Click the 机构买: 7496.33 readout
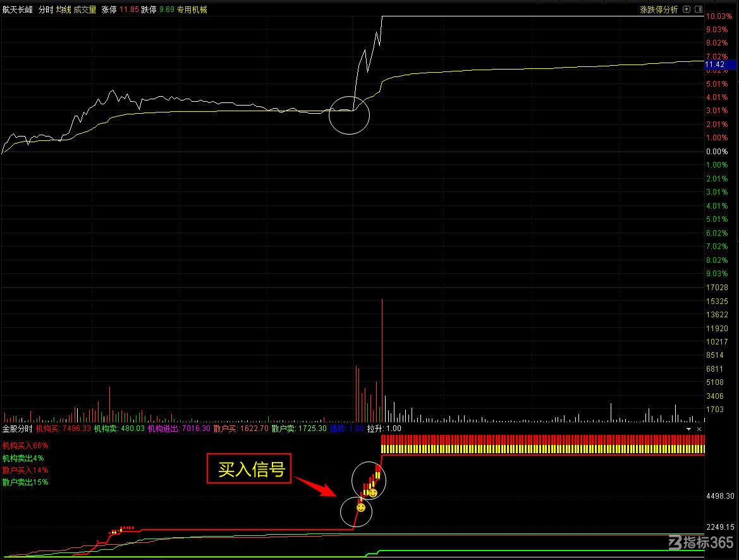This screenshot has width=739, height=560. [63, 429]
